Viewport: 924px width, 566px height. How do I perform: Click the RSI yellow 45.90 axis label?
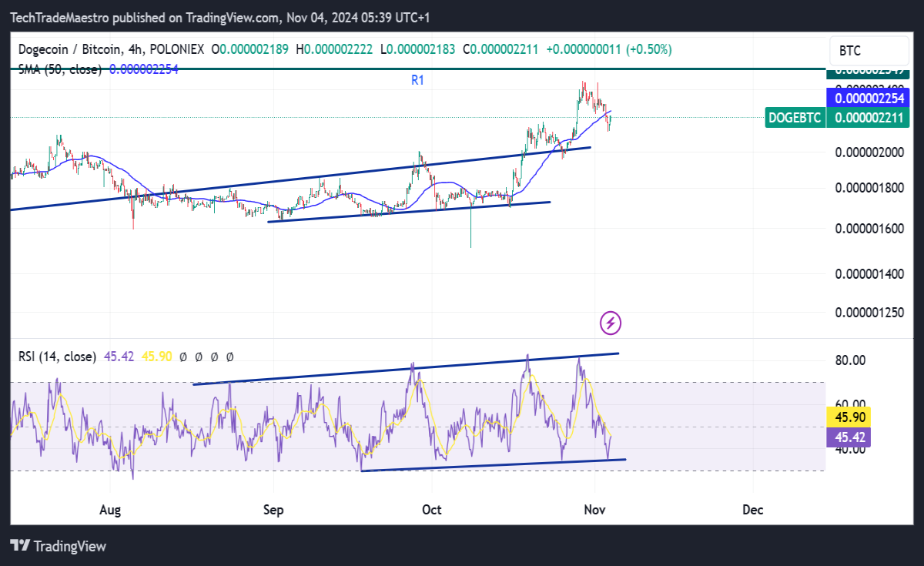pyautogui.click(x=847, y=418)
